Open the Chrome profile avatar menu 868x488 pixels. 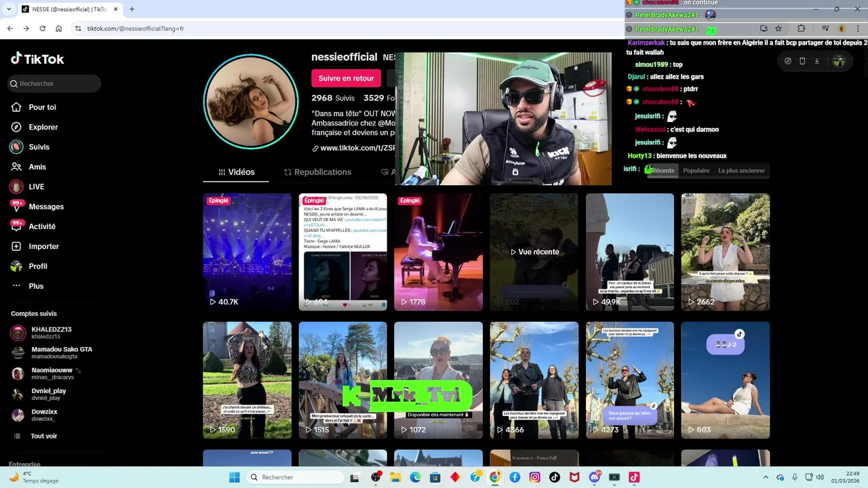[842, 28]
